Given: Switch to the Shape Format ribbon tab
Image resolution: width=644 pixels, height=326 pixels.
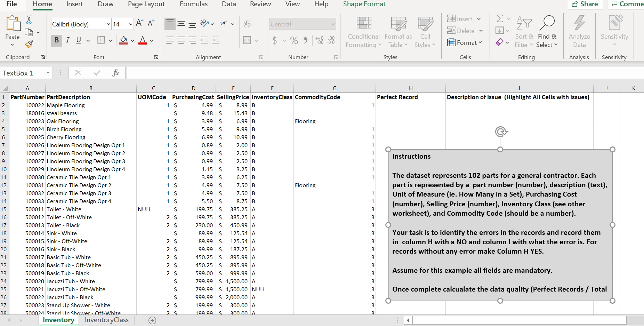Looking at the screenshot, I should 364,4.
